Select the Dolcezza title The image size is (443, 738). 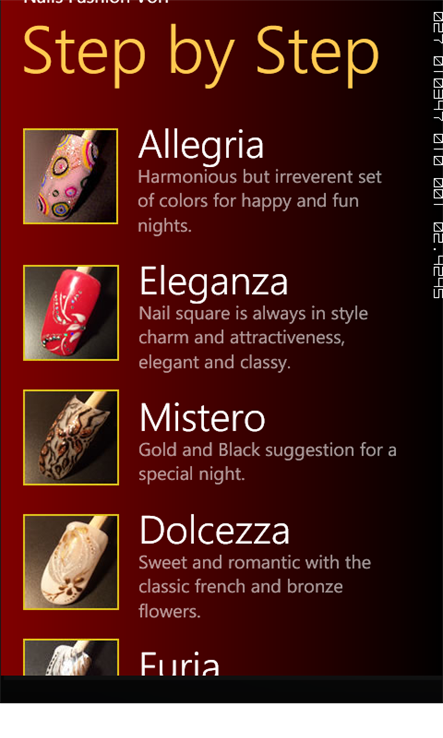[214, 530]
